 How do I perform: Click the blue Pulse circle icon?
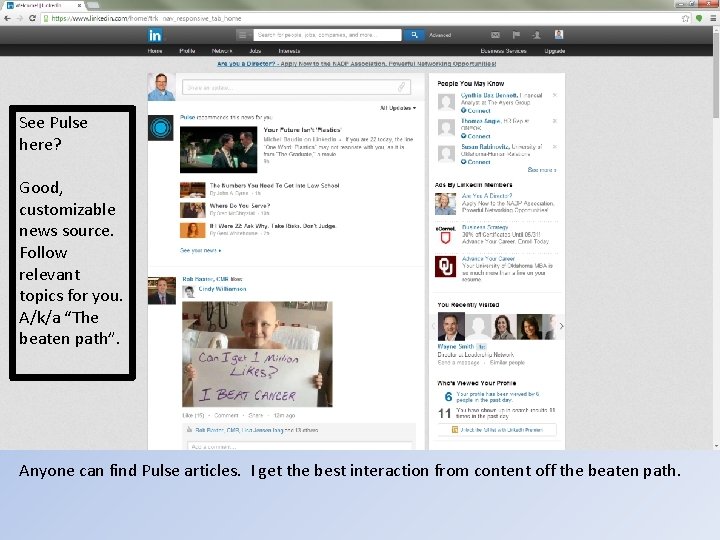[x=161, y=128]
